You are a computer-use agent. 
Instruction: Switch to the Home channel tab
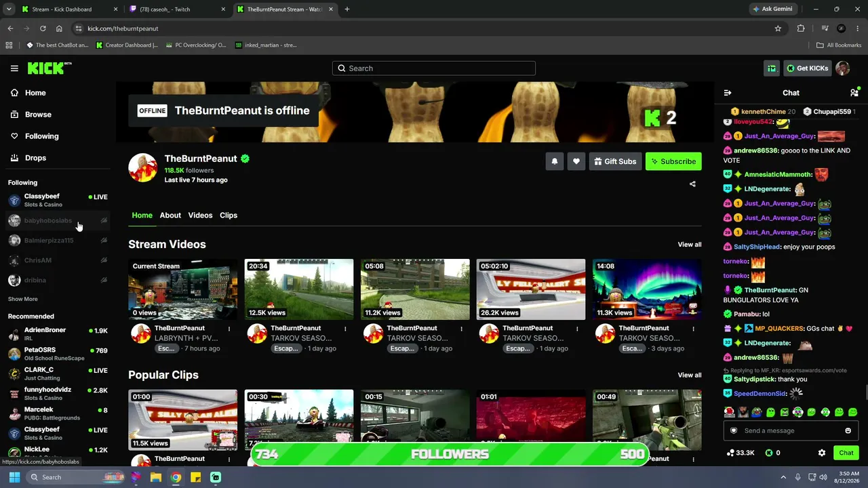pyautogui.click(x=142, y=216)
